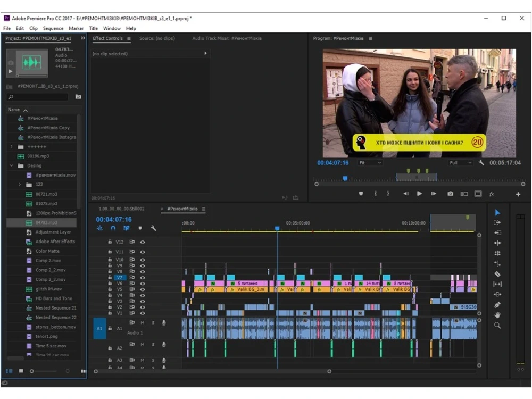Viewport: 532px width, 399px height.
Task: Toggle V7 track output eye
Action: point(143,278)
